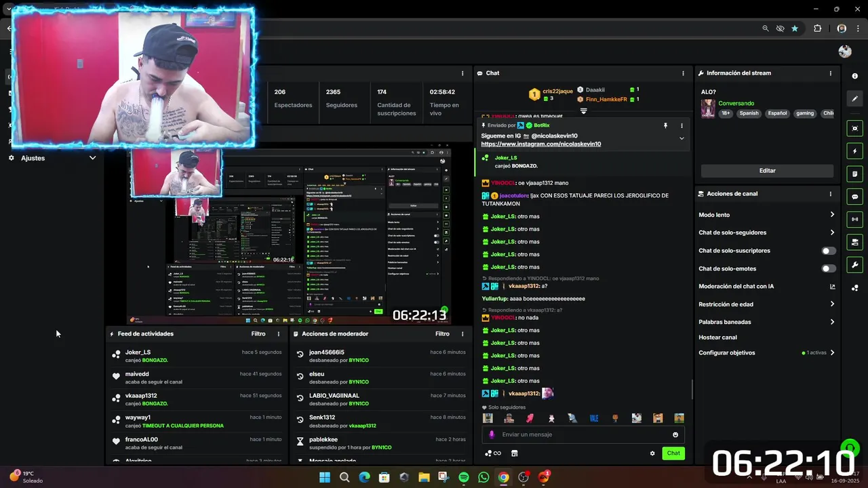868x488 pixels.
Task: Toggle the wrench panel icon in sidebar
Action: (854, 265)
